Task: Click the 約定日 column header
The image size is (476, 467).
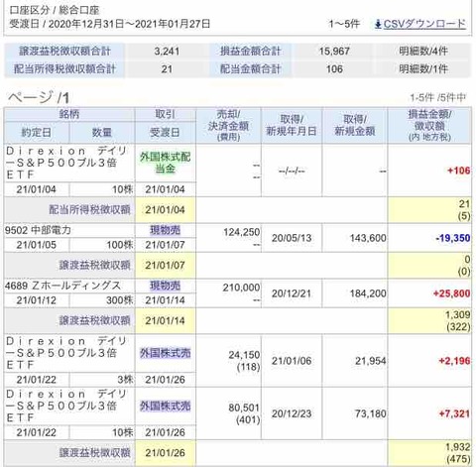Action: click(x=37, y=133)
